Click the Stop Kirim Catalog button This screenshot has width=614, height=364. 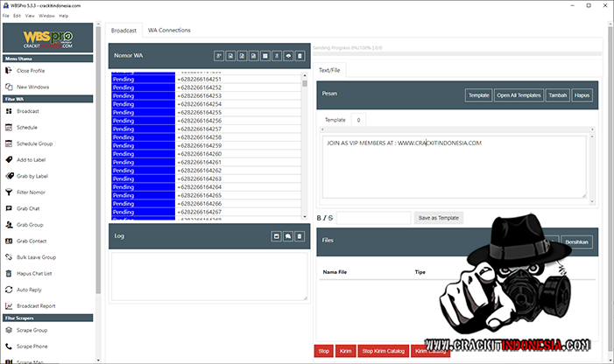click(383, 351)
